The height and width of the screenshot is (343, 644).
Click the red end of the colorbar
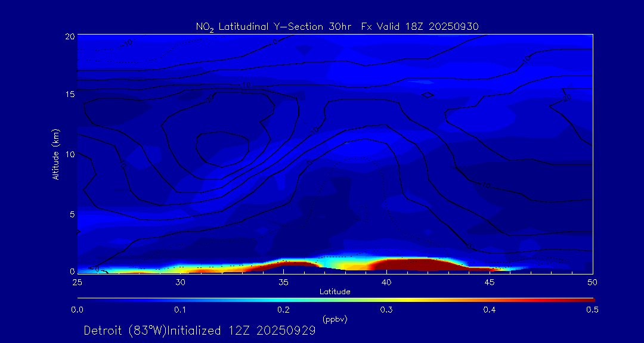[x=587, y=299]
